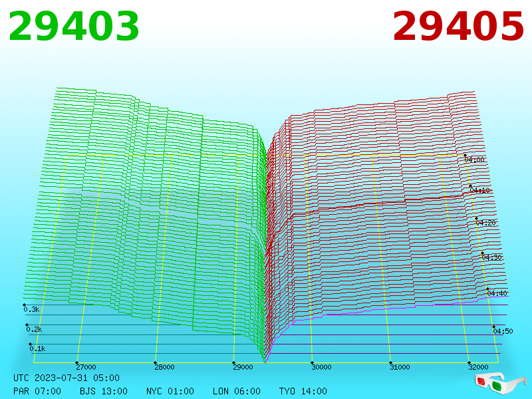Viewport: 532px width, 399px height.
Task: Click the NYC 01:00 time
Action: pyautogui.click(x=170, y=391)
